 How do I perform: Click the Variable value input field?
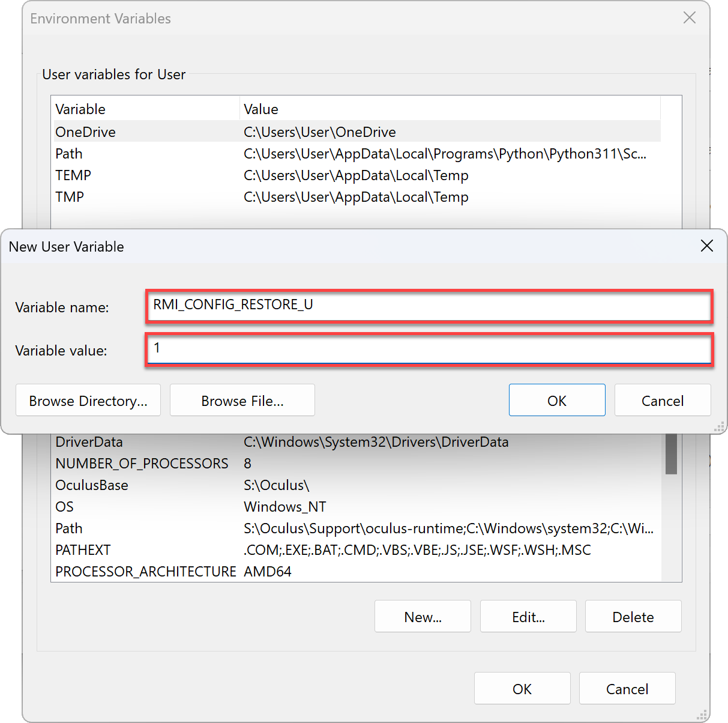pyautogui.click(x=429, y=350)
